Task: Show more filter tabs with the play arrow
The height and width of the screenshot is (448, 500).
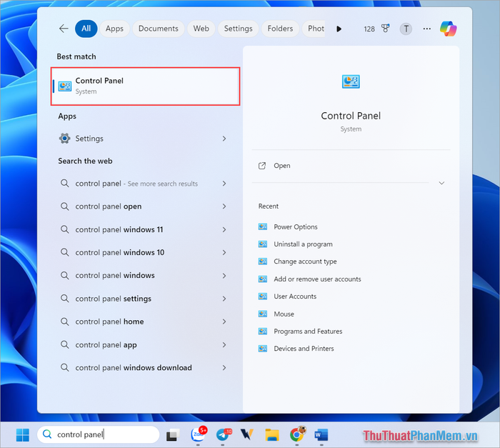Action: (339, 29)
